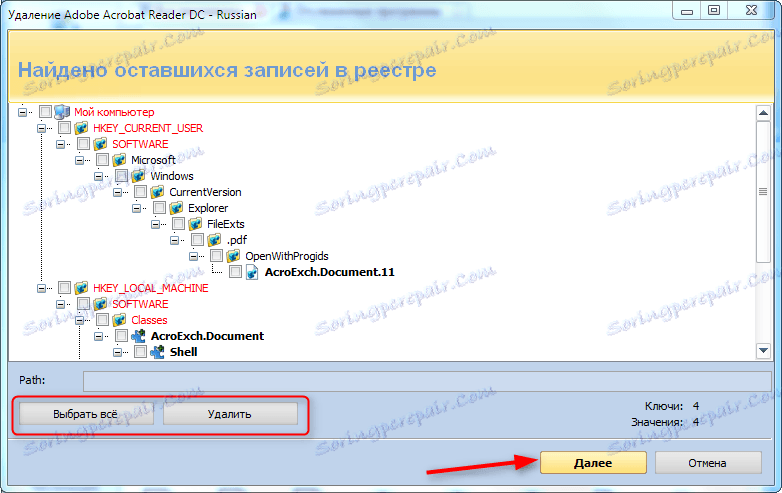Image resolution: width=782 pixels, height=493 pixels.
Task: Click the Shell key icon
Action: [x=157, y=352]
